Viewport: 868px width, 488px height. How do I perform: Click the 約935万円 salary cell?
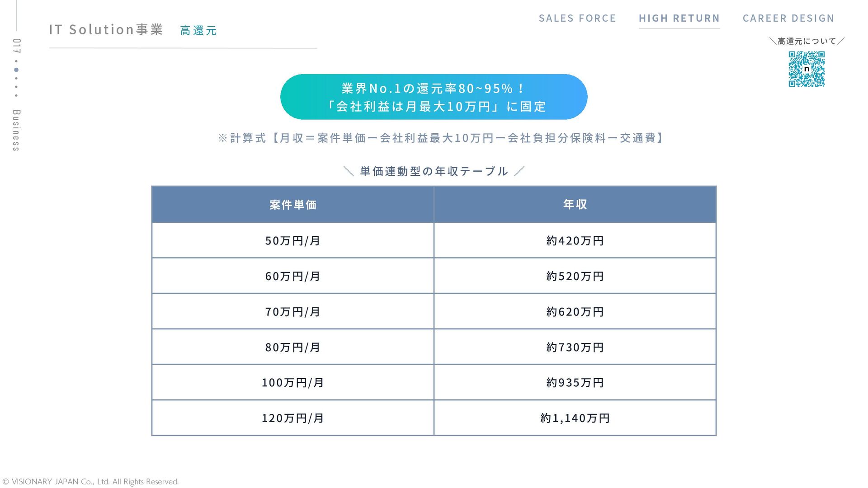[x=575, y=382]
